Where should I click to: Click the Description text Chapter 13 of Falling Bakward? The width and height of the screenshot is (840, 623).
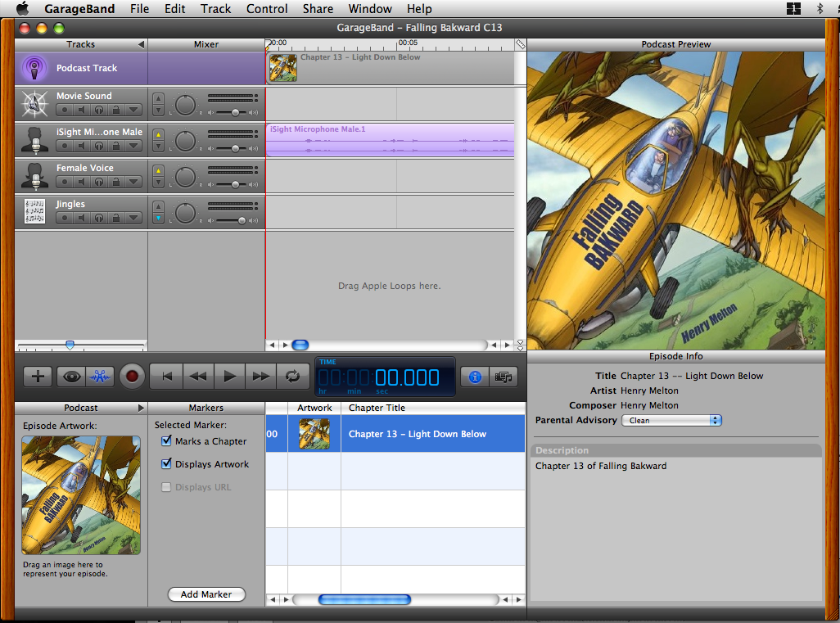coord(601,466)
